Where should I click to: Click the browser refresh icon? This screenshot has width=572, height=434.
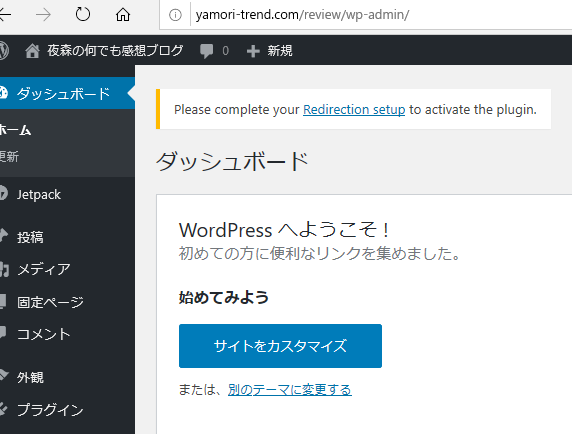point(83,15)
